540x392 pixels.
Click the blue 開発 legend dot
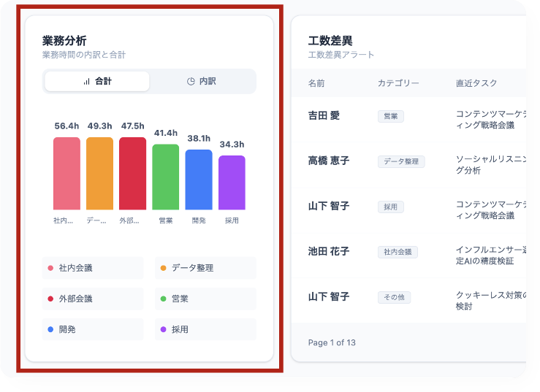(x=50, y=329)
